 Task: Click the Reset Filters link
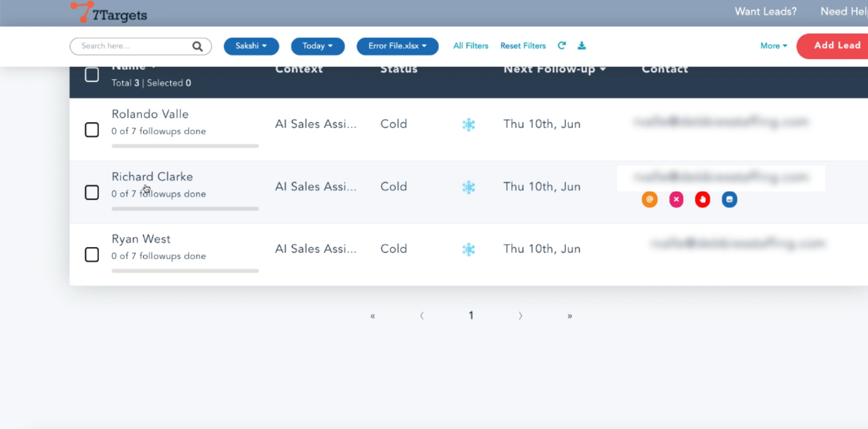coord(523,46)
